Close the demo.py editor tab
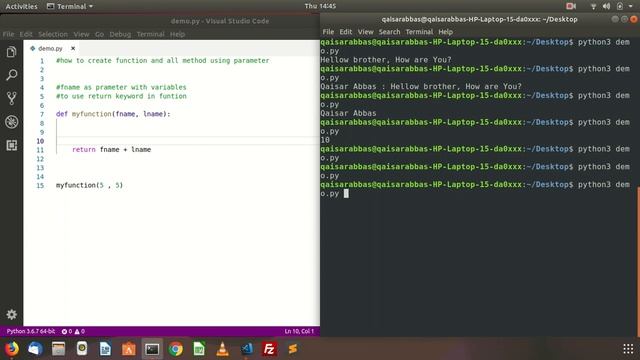This screenshot has width=640, height=360. (x=73, y=48)
